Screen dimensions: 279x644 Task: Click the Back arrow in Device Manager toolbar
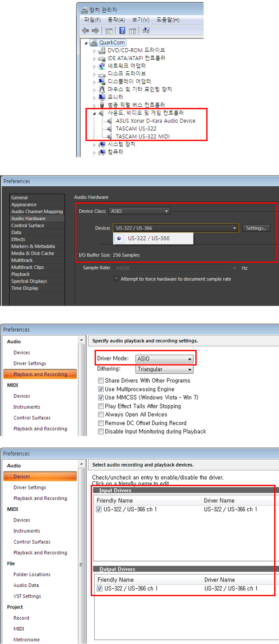coord(86,31)
